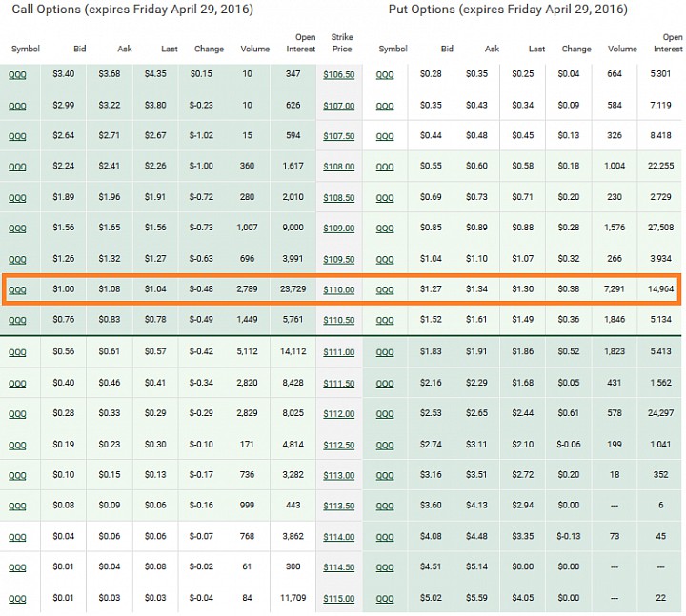Viewport: 686px width, 616px height.
Task: Select call volume value 1,007
Action: click(x=247, y=228)
